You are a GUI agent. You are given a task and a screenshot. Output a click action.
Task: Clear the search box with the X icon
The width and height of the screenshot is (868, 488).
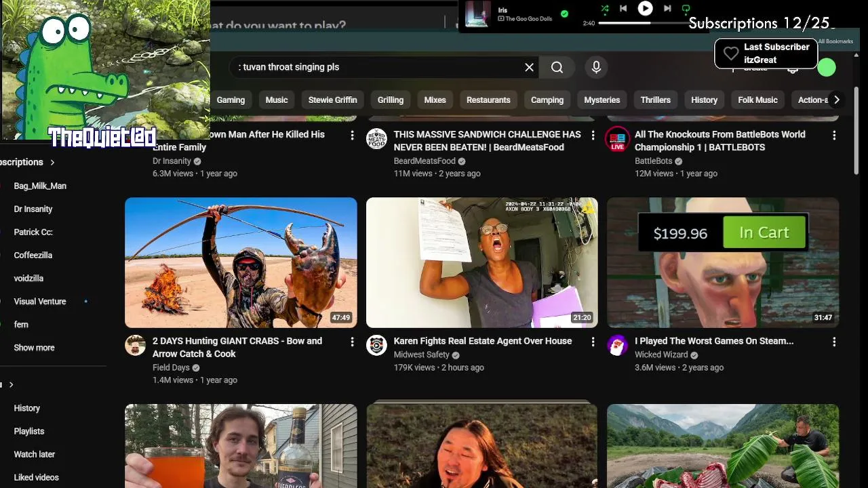coord(529,67)
